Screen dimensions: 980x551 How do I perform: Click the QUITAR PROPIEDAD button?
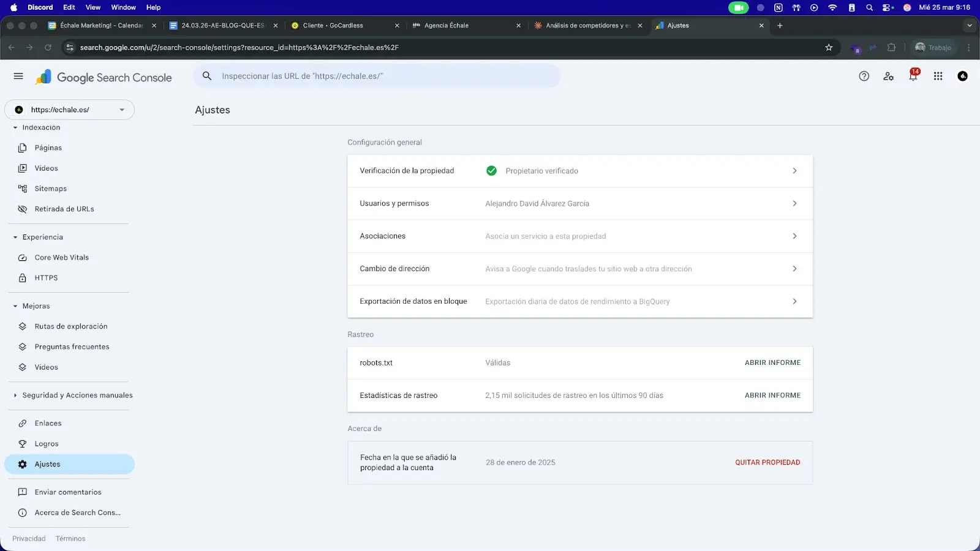point(767,462)
